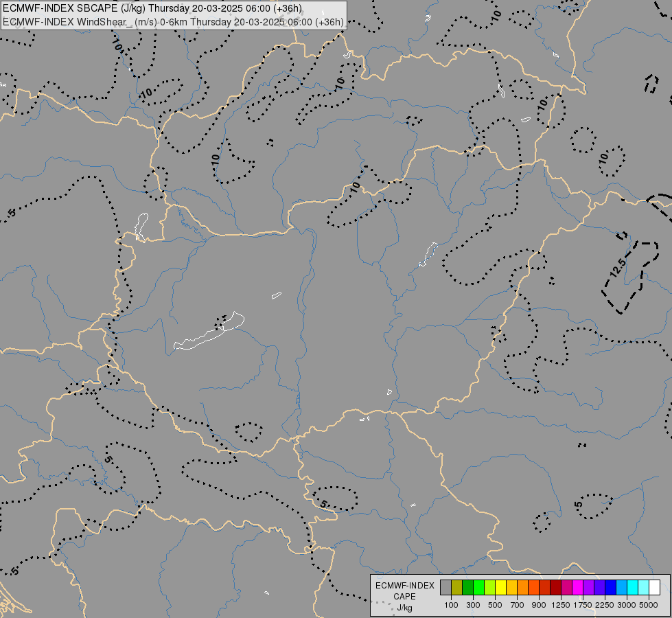Click the 2250 legend tick label

pos(605,605)
